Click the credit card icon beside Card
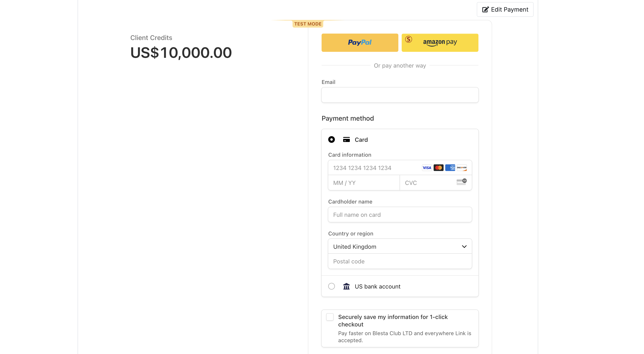Image resolution: width=644 pixels, height=354 pixels. 346,140
